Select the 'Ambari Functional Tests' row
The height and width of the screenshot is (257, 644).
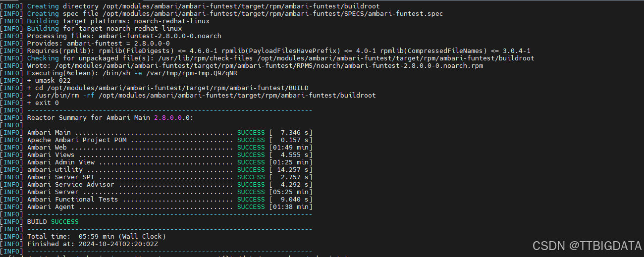[156, 200]
